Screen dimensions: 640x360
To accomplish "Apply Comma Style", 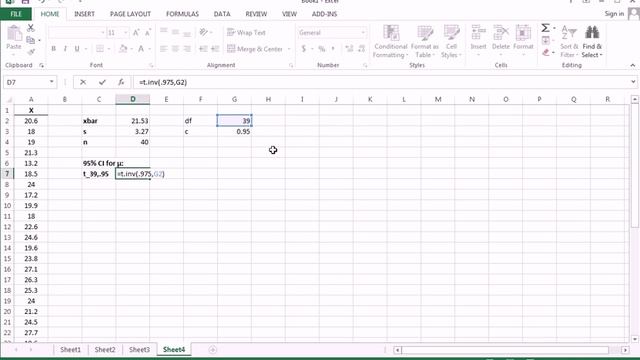I will coord(333,49).
